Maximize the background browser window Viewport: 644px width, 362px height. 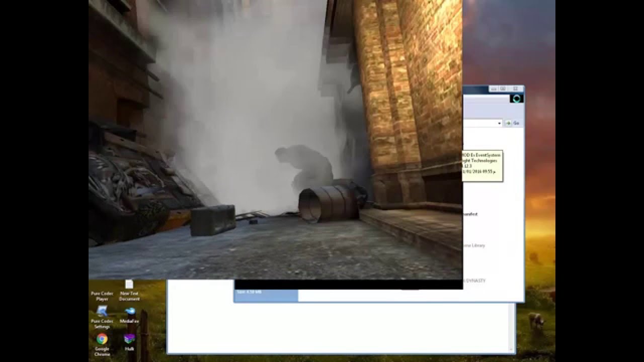point(504,89)
